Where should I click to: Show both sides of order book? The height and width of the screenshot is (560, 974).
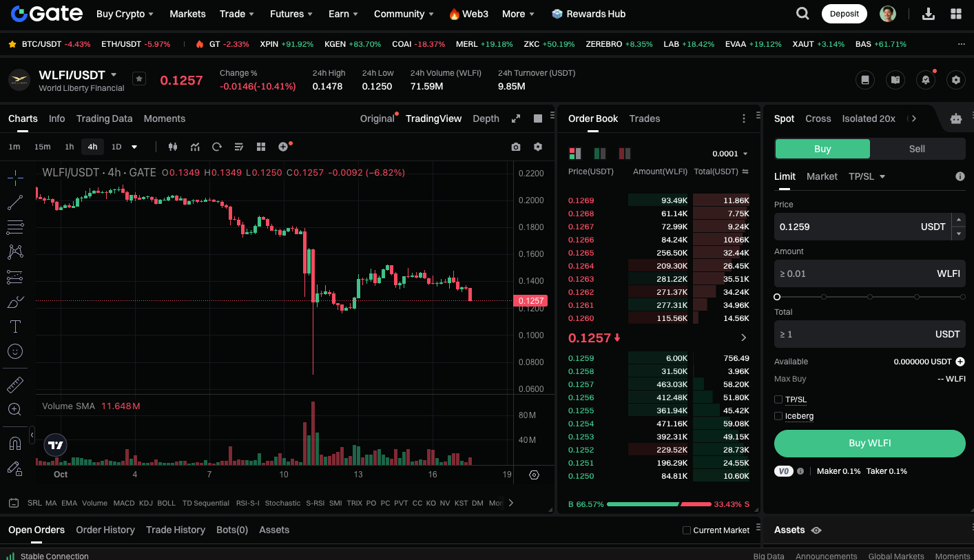pos(574,154)
